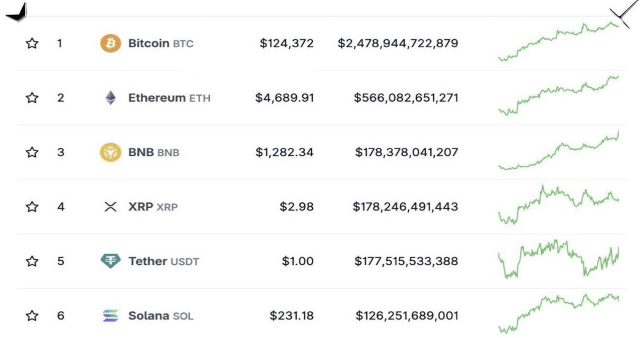View Bitcoin's green price trend chart

(558, 41)
